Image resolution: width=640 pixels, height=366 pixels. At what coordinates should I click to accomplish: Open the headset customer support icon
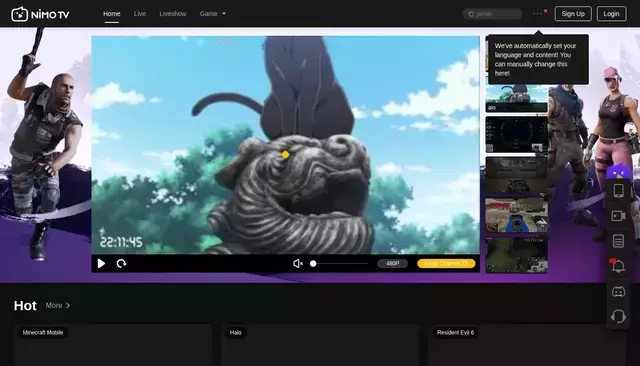[618, 316]
